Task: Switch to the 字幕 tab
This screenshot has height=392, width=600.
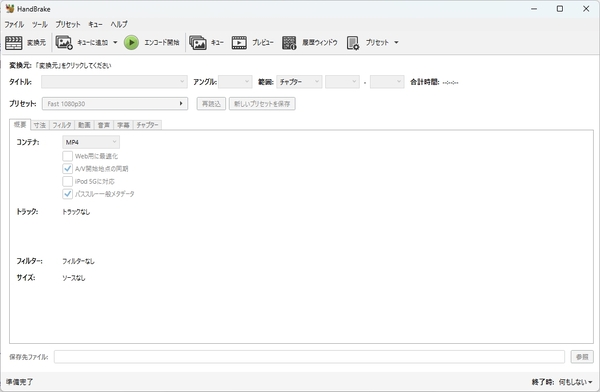Action: coord(123,125)
